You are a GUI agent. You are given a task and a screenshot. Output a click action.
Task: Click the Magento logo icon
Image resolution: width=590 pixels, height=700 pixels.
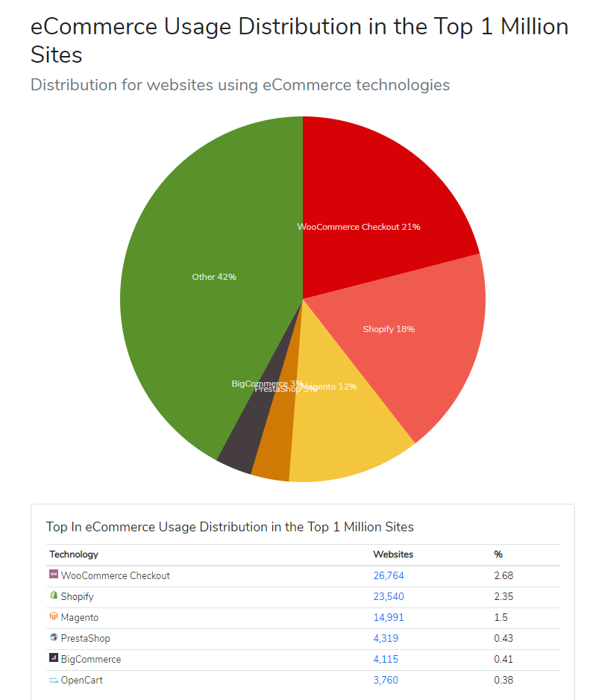tap(54, 616)
